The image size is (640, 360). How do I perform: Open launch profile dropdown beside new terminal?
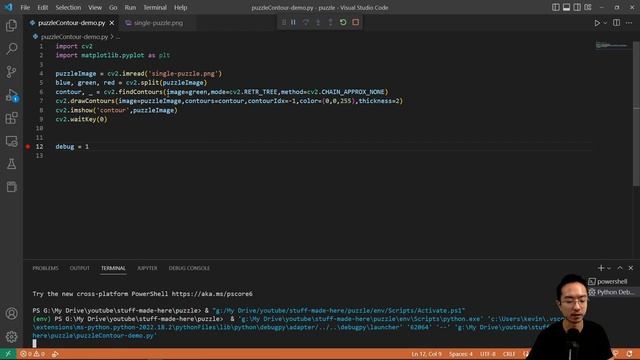click(x=609, y=268)
